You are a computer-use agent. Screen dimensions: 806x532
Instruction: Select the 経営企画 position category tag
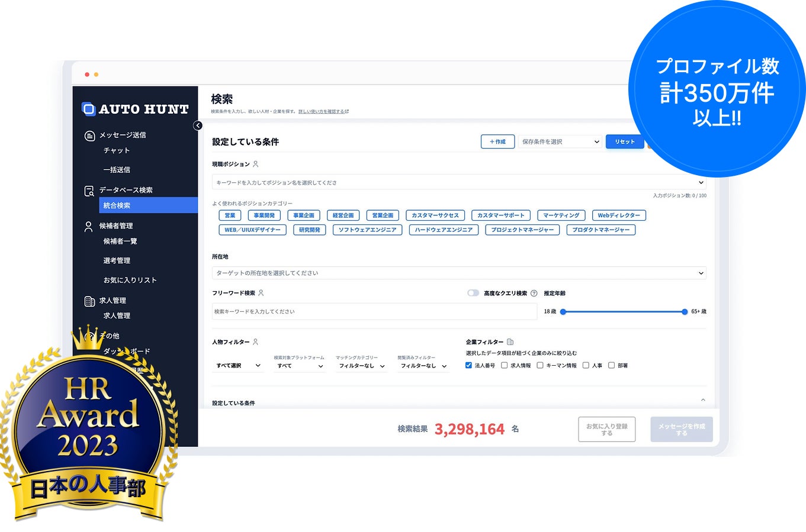click(343, 215)
